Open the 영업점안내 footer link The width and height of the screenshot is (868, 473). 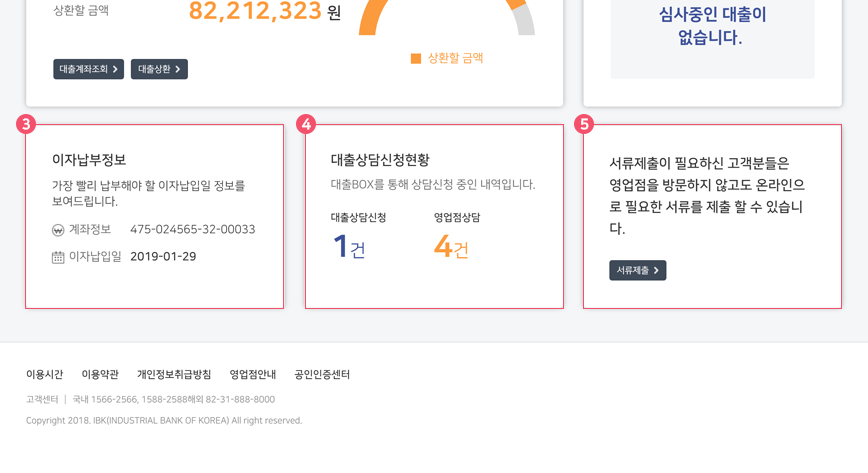253,374
